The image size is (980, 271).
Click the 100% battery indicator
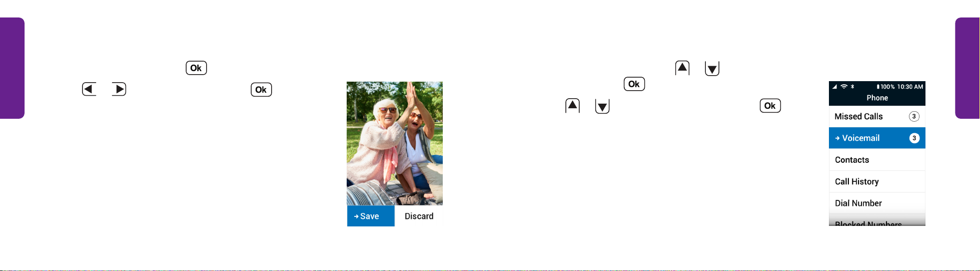pyautogui.click(x=885, y=87)
